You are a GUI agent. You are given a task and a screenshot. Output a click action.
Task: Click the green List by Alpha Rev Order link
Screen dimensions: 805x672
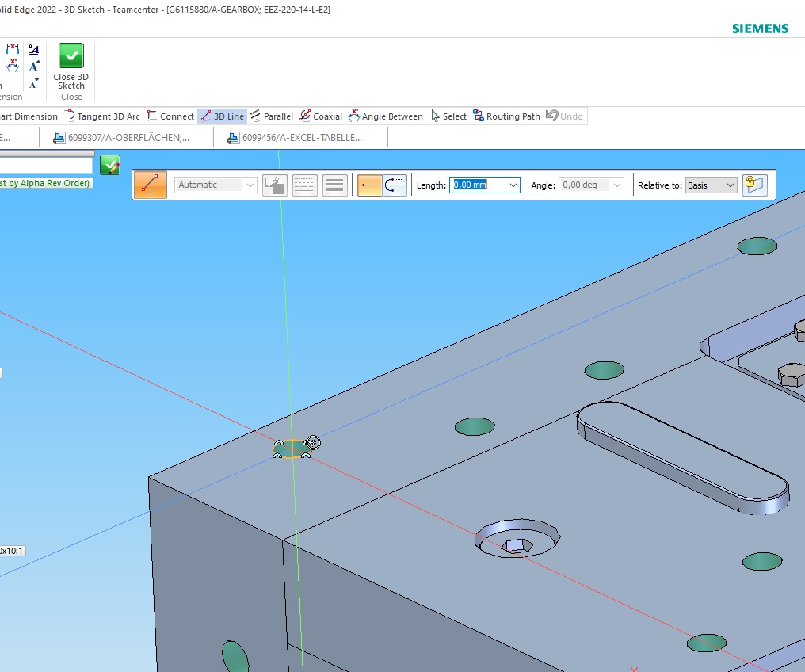(x=45, y=183)
